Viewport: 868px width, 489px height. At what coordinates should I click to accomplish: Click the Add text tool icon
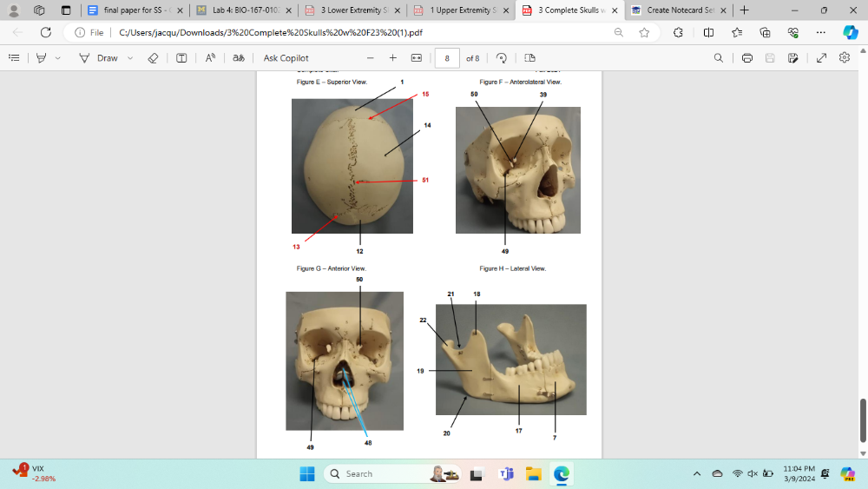coord(181,58)
